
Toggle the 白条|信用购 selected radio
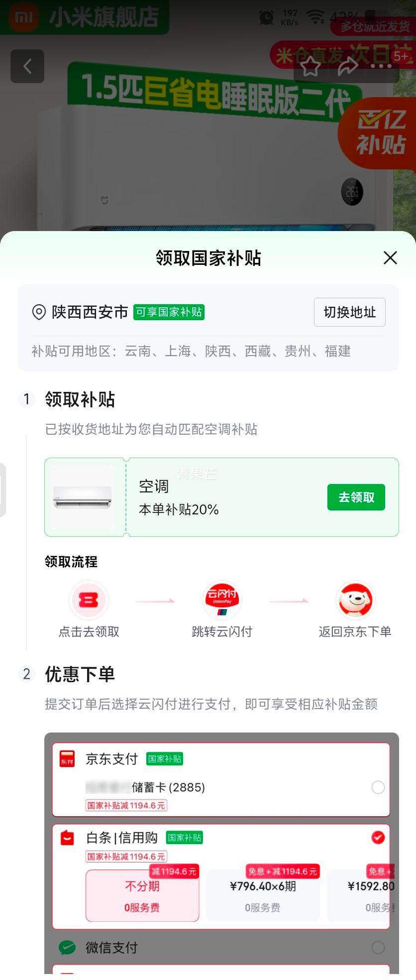[x=378, y=838]
